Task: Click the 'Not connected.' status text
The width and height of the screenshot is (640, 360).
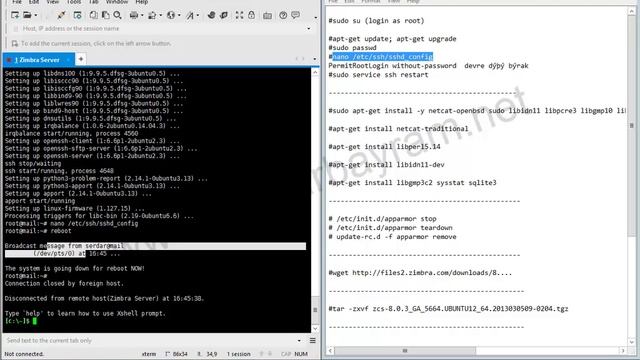Action: point(24,354)
